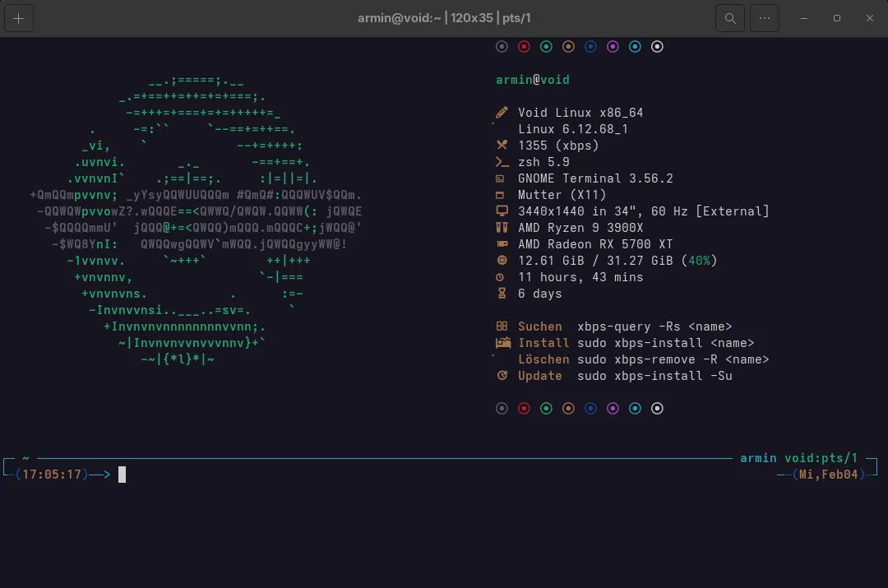The width and height of the screenshot is (888, 588).
Task: Click the clock icon beside 11 hours, 43 mins
Action: coord(501,277)
